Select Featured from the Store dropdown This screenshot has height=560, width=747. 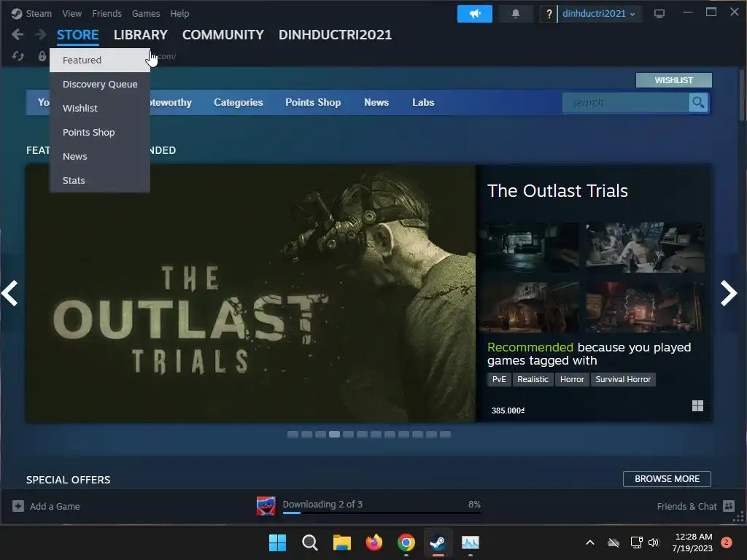99,60
